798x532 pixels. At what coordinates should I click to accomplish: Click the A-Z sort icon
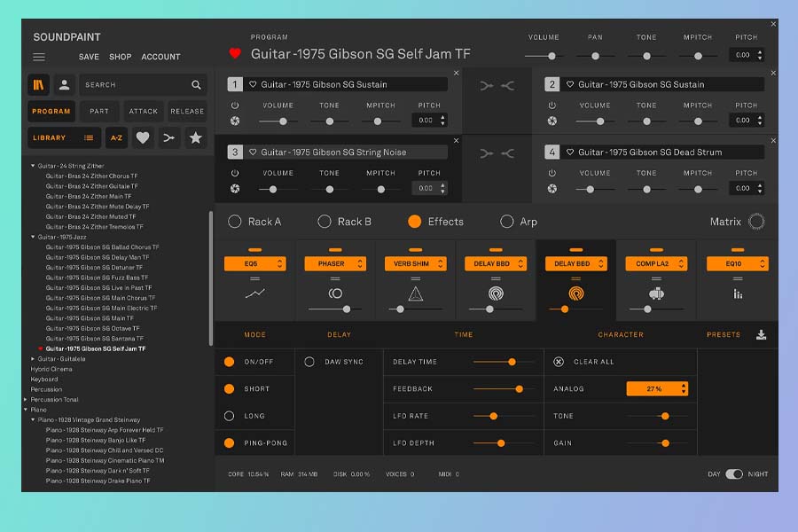116,137
